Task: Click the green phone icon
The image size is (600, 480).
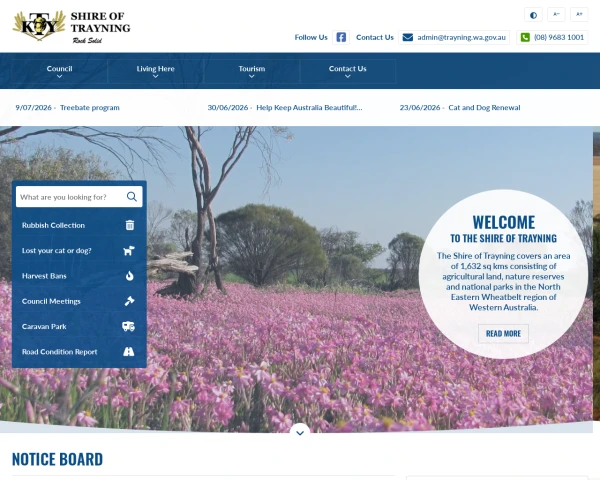Action: pyautogui.click(x=525, y=37)
